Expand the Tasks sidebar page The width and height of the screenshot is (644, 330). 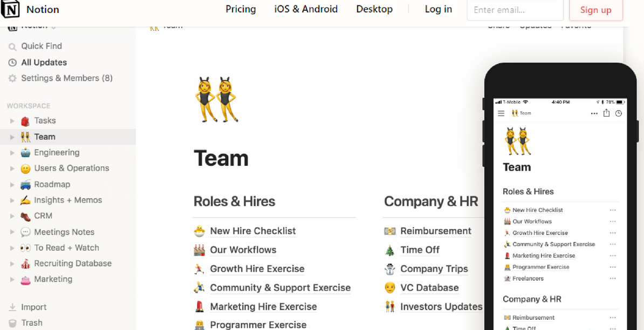(12, 121)
